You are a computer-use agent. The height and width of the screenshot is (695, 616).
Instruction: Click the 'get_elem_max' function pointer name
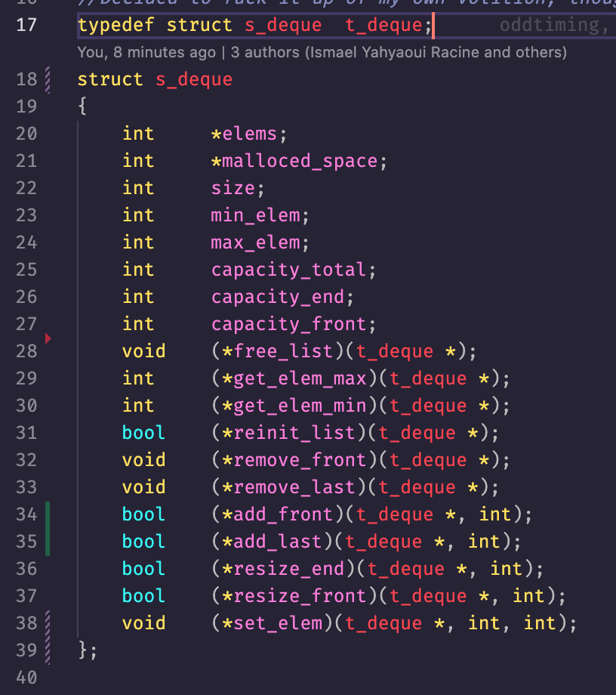[300, 378]
